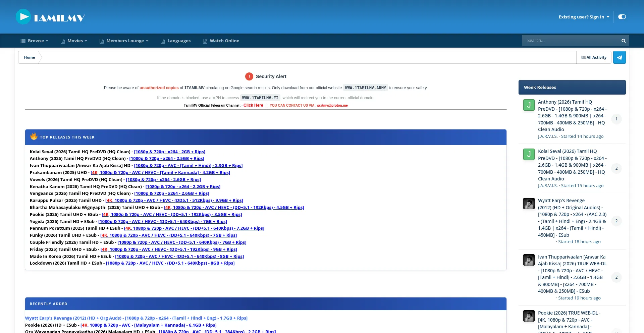Viewport: 644px width, 333px height.
Task: Open Bhartha Mahasayulaku Wignyapthi 4.5GB link
Action: (x=234, y=208)
